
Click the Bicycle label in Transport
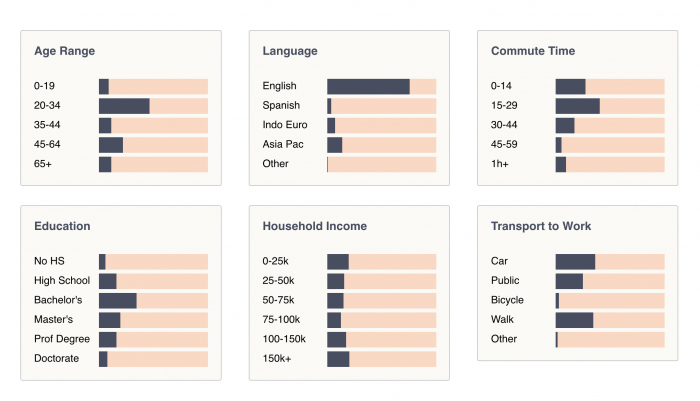click(507, 301)
